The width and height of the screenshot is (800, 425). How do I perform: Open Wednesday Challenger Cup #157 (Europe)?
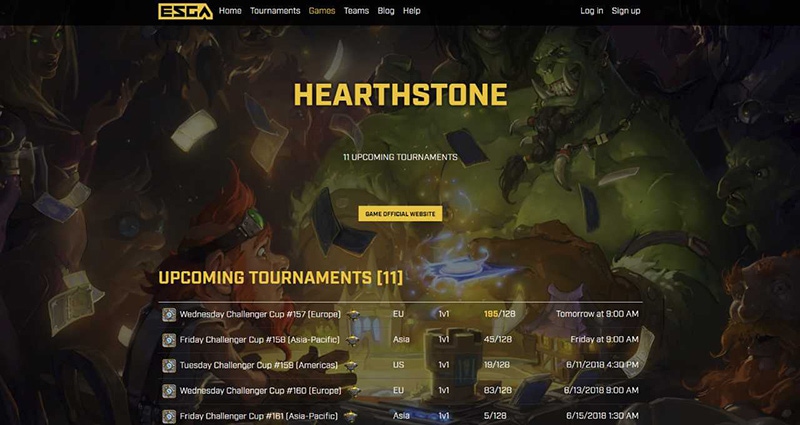coord(260,314)
